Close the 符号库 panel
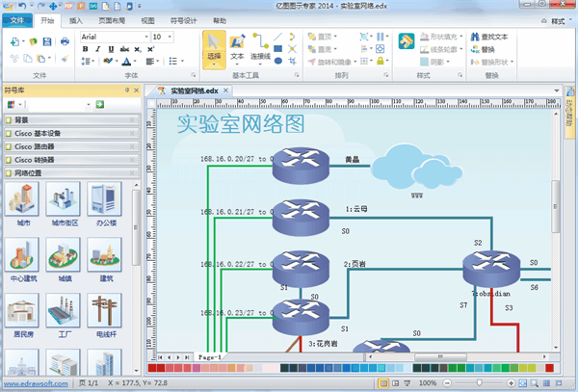This screenshot has width=578, height=392. [x=137, y=91]
